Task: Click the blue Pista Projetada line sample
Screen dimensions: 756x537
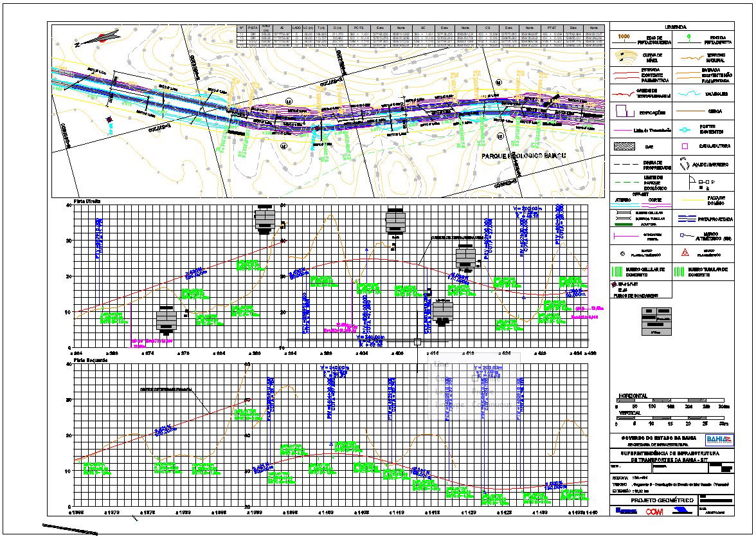Action: coord(685,218)
